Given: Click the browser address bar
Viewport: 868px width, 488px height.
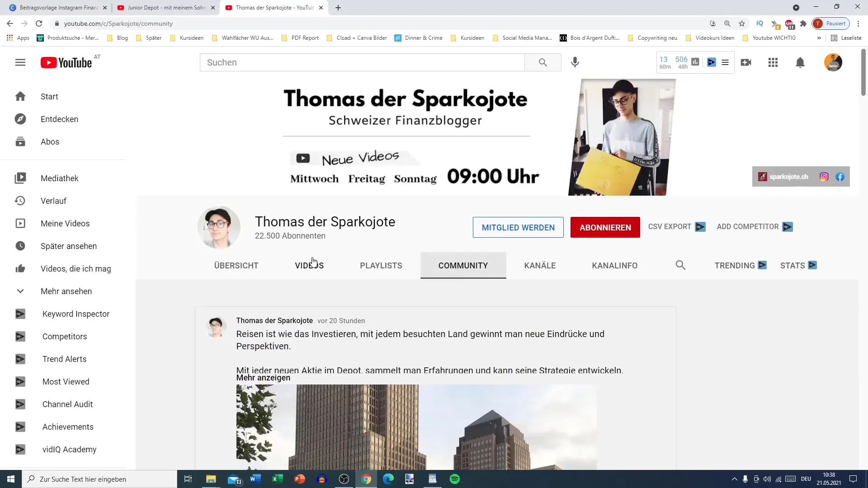Looking at the screenshot, I should (380, 23).
